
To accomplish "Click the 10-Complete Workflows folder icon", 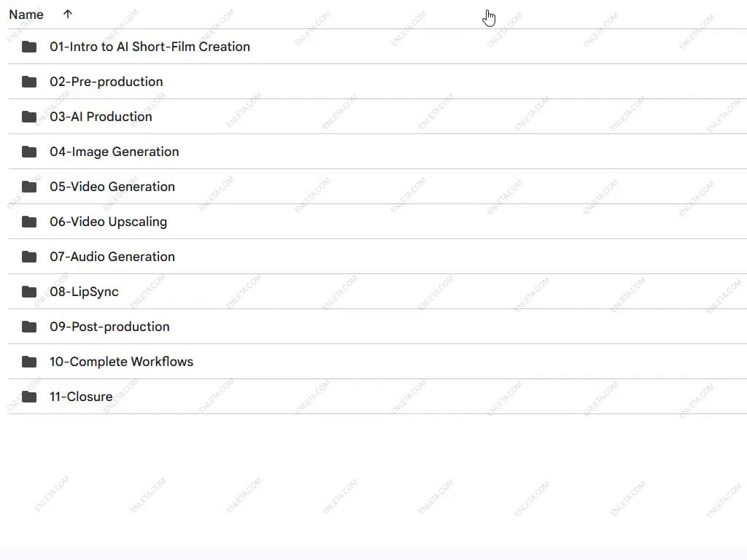I will click(x=29, y=362).
